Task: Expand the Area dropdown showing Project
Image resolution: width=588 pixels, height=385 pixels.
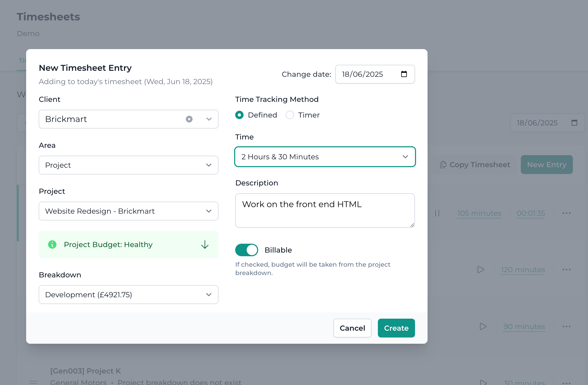Action: (128, 165)
